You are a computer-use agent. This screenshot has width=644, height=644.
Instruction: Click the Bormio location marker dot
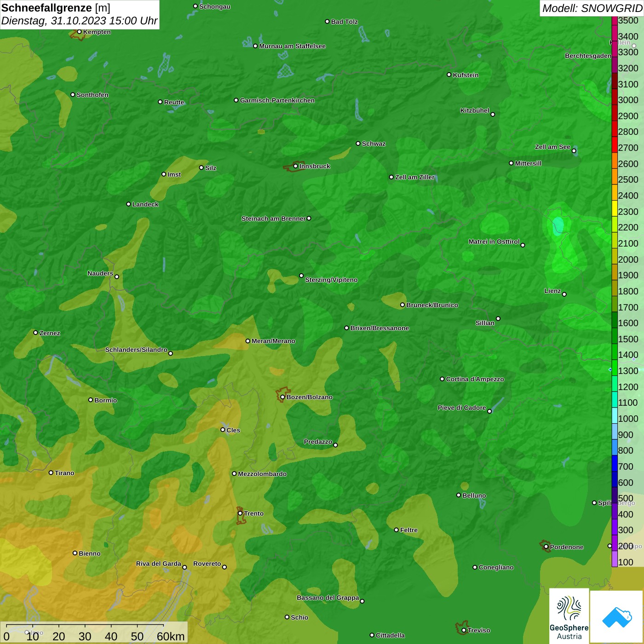click(x=91, y=400)
